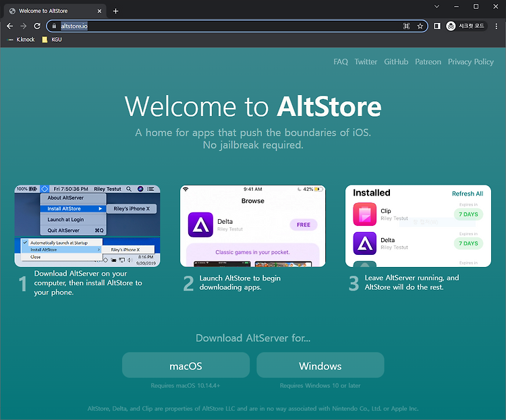Screen dimensions: 506x420
Task: Click the Welcome to AltStore heading
Action: [253, 106]
